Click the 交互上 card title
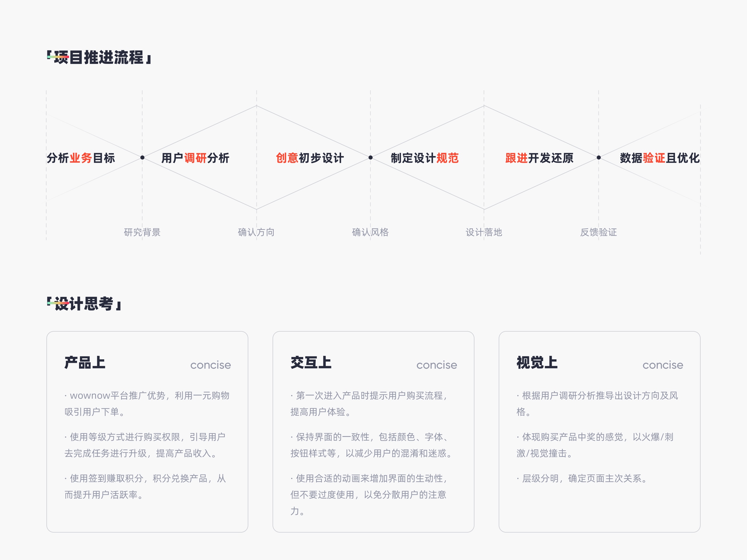The image size is (747, 560). click(311, 363)
